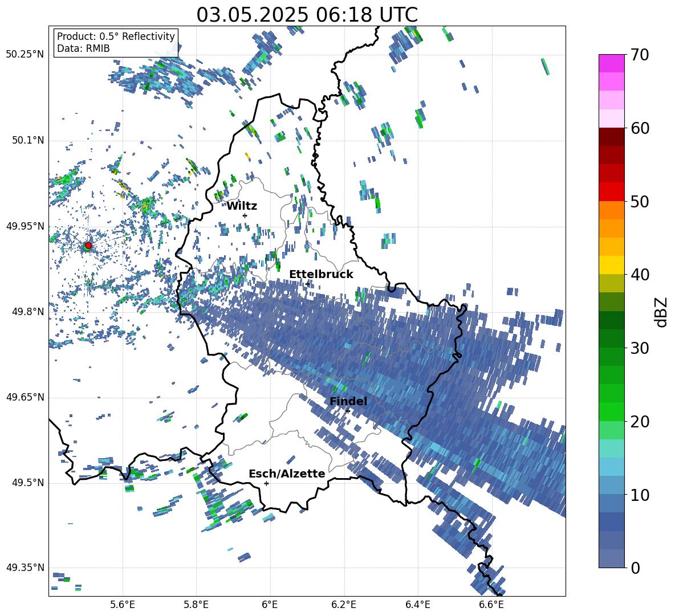Click the 49.5°N latitude label
Image resolution: width=675 pixels, height=616 pixels.
(x=28, y=483)
